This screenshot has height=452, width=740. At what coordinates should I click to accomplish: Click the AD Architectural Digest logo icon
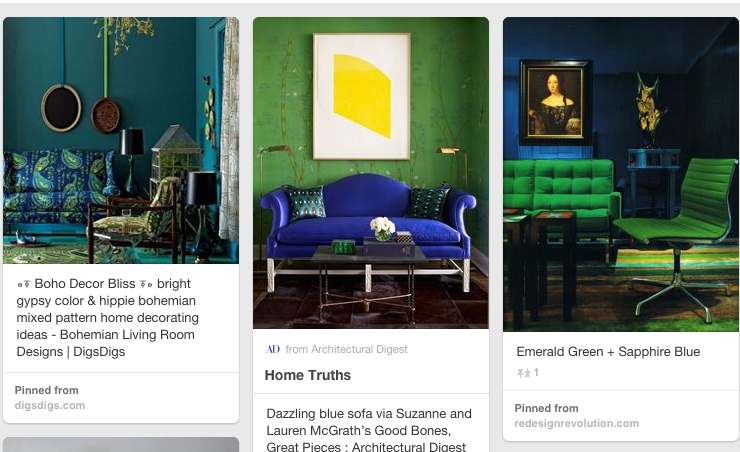click(x=273, y=349)
